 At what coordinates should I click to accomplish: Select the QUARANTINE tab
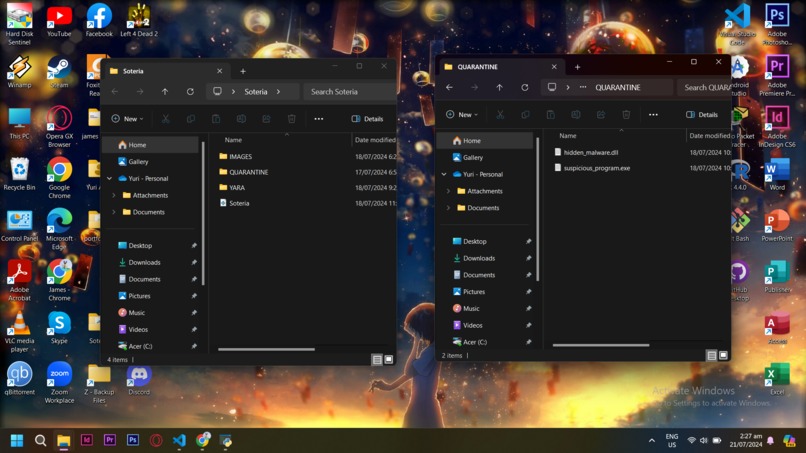500,67
